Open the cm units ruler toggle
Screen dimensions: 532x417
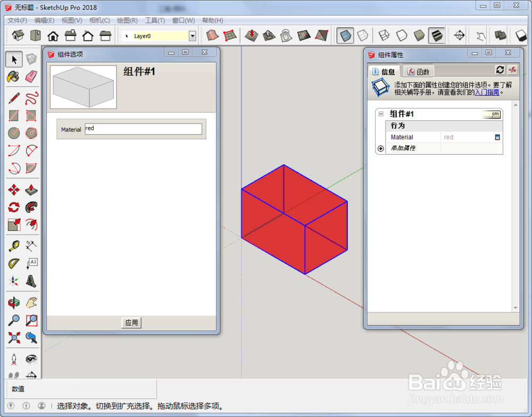(x=491, y=115)
